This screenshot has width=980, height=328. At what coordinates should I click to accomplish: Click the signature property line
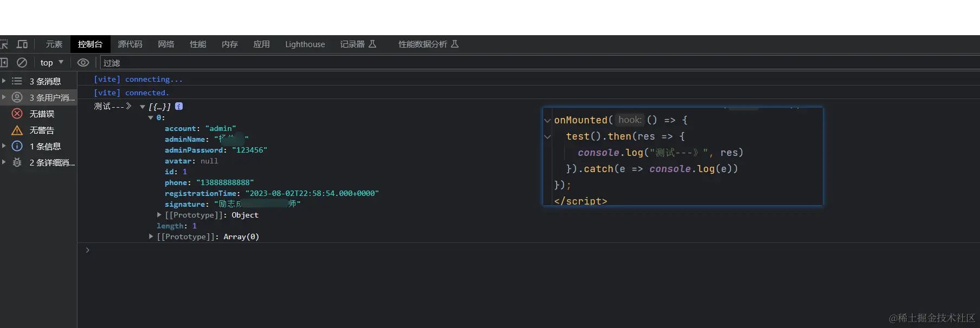(x=233, y=204)
